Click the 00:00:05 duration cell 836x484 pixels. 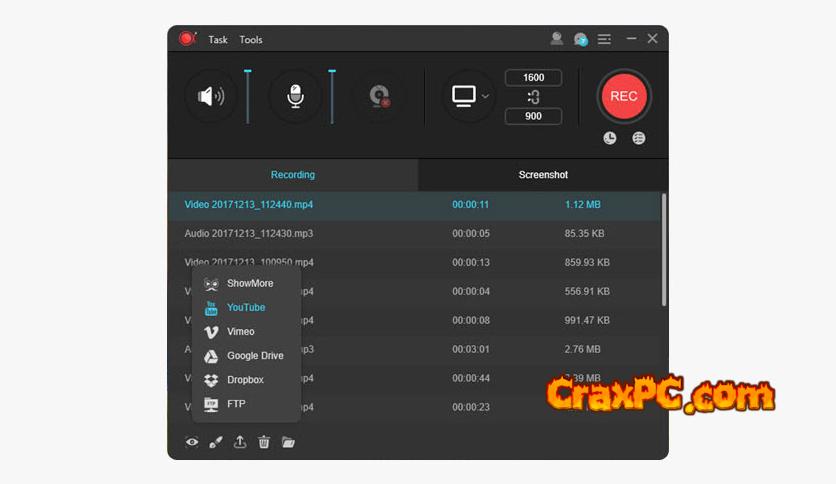click(470, 233)
